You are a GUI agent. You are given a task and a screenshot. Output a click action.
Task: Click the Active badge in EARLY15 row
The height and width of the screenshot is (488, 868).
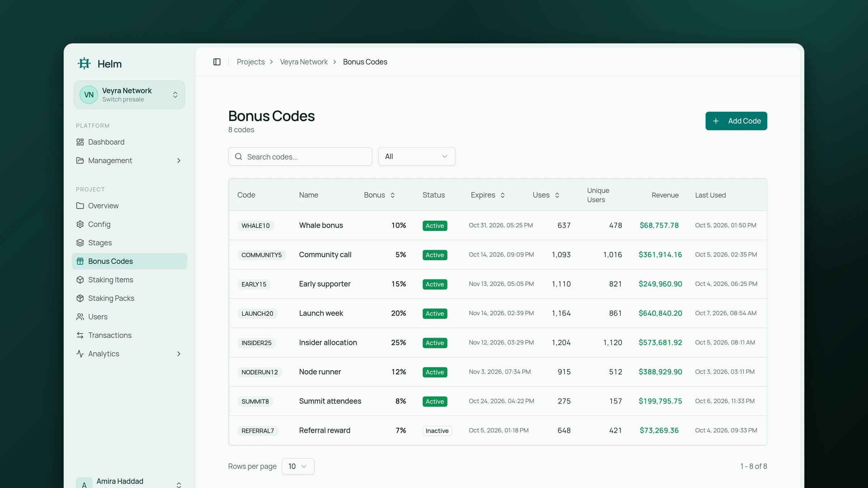(x=435, y=284)
